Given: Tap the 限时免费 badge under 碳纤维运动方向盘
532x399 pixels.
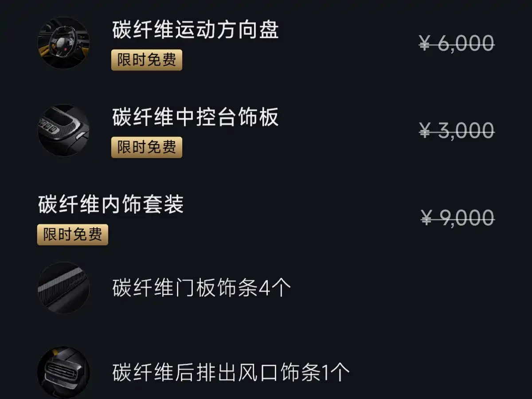Looking at the screenshot, I should (147, 60).
